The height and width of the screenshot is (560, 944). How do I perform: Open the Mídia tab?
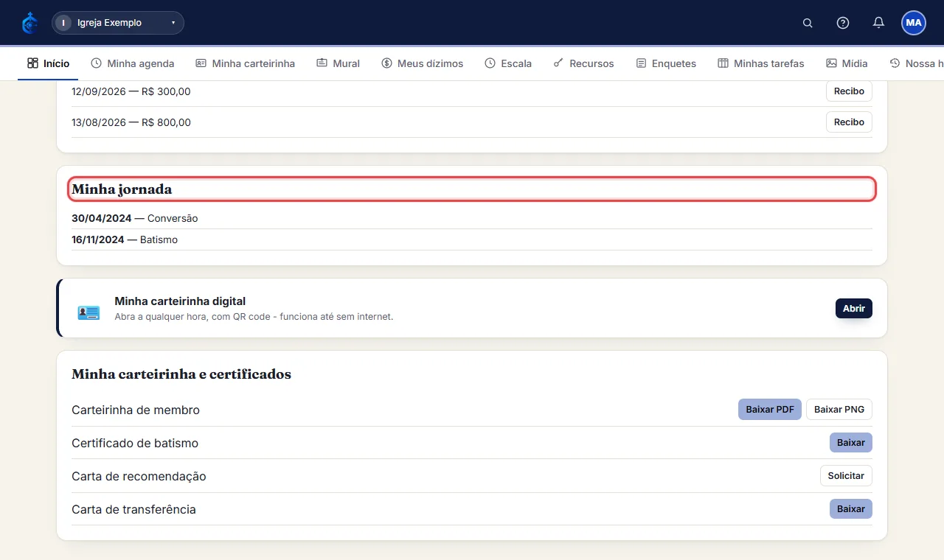tap(847, 63)
